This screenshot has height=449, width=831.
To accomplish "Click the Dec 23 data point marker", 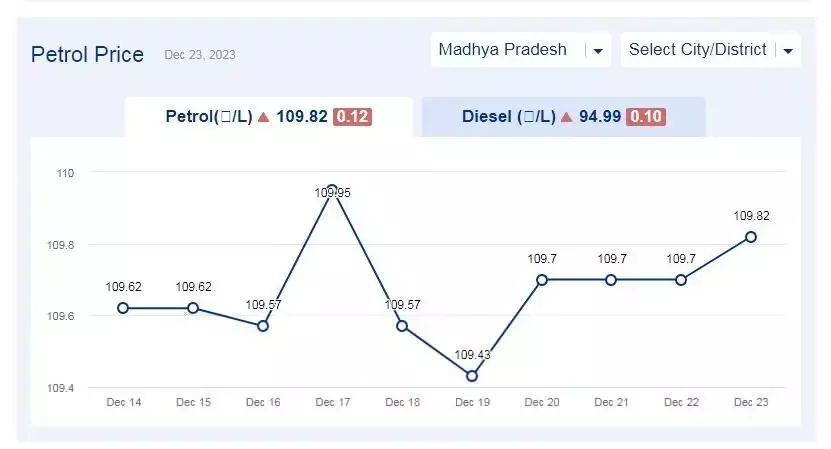I will click(x=751, y=237).
